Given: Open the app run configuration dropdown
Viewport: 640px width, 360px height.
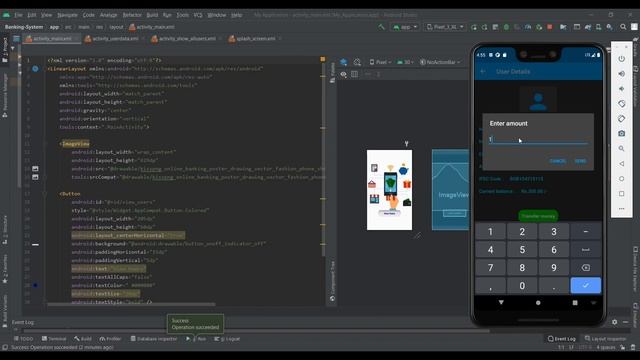Looking at the screenshot, I should click(405, 27).
